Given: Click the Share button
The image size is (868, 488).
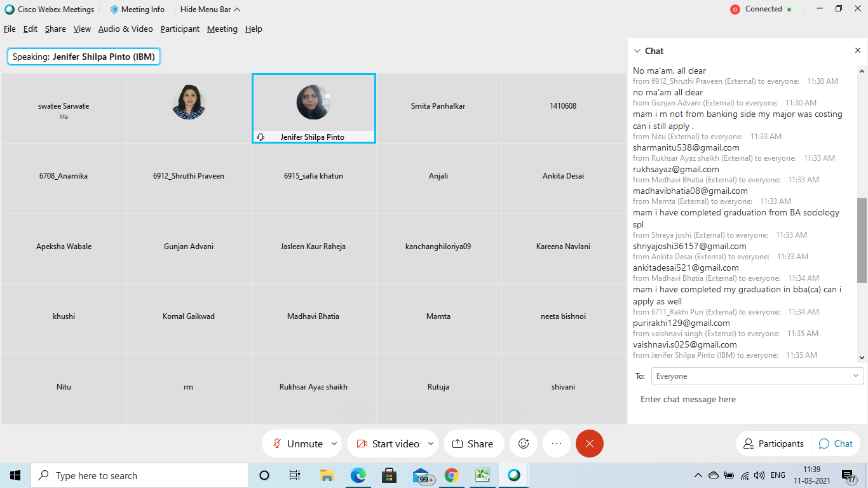Looking at the screenshot, I should tap(473, 444).
